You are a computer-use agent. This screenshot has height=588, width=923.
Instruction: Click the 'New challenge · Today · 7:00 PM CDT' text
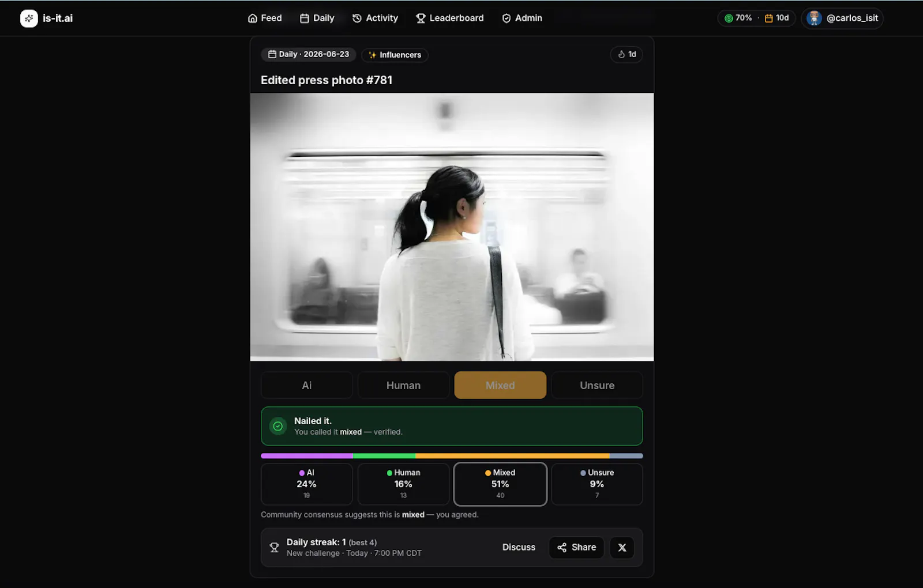(x=354, y=553)
